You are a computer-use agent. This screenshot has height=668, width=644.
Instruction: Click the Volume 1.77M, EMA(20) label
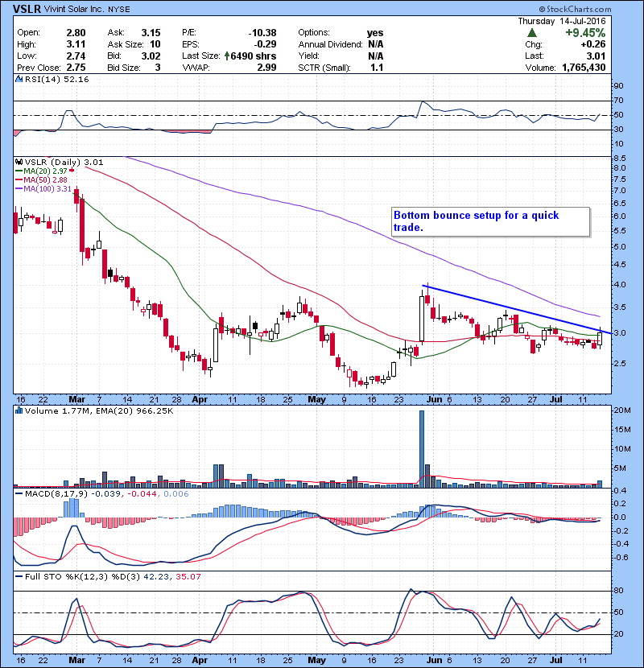coord(99,410)
